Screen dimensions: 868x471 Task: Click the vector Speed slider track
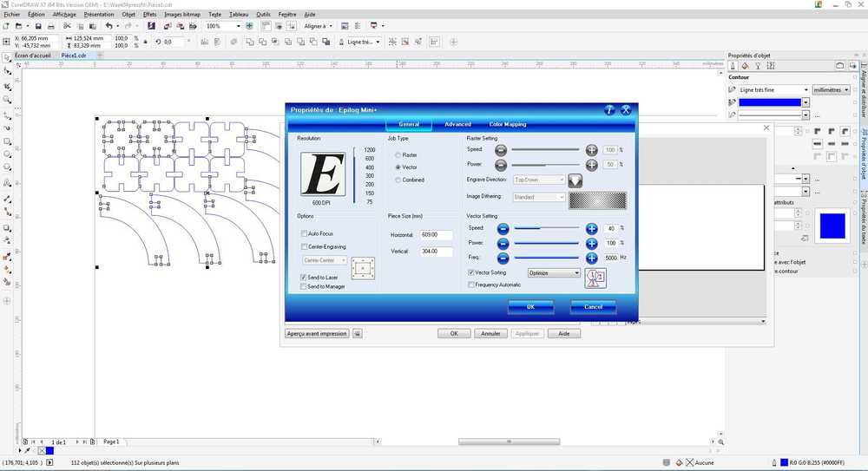click(x=546, y=228)
